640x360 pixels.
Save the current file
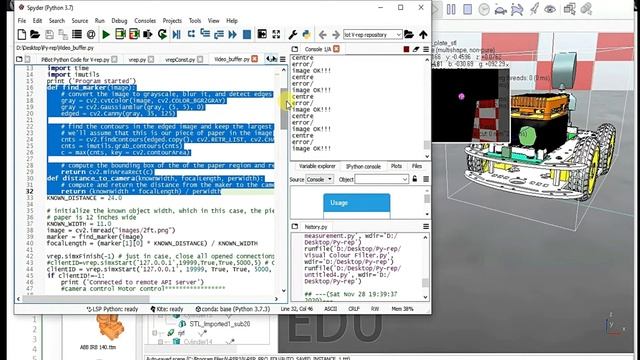pyautogui.click(x=49, y=34)
